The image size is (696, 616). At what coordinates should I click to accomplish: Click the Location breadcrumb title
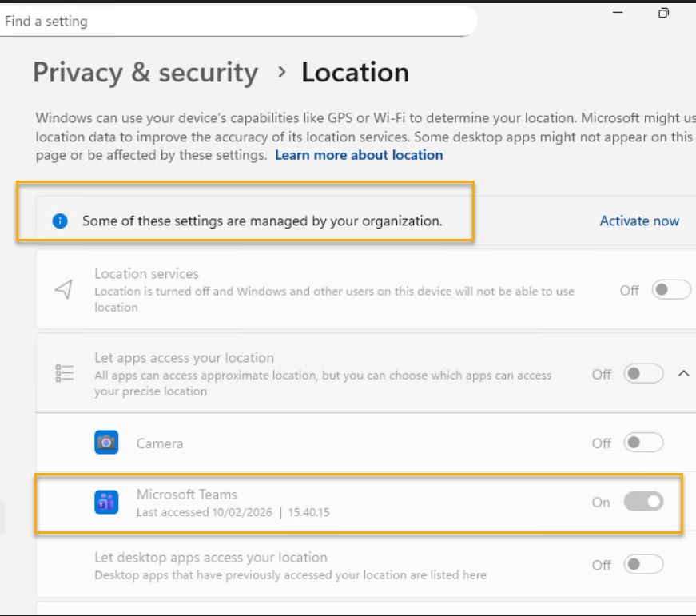pos(355,73)
